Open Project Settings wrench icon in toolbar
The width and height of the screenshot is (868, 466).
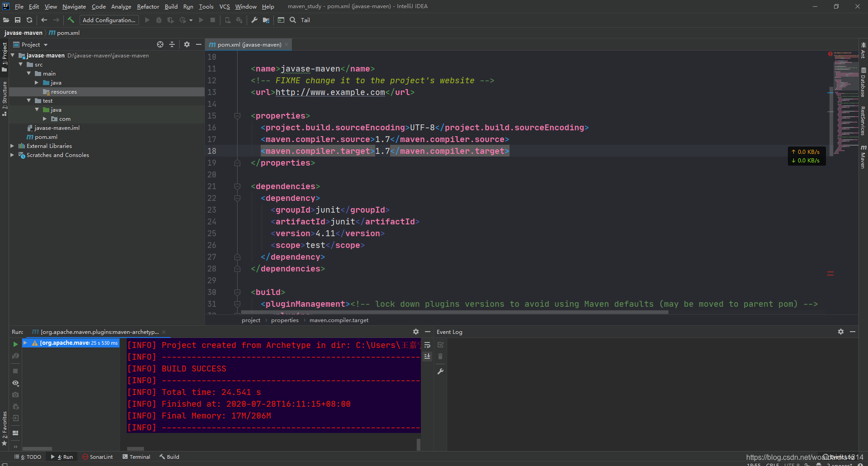click(254, 20)
